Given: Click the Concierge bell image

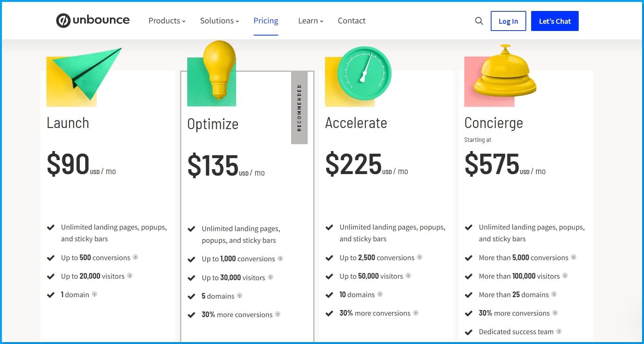Looking at the screenshot, I should coord(500,76).
